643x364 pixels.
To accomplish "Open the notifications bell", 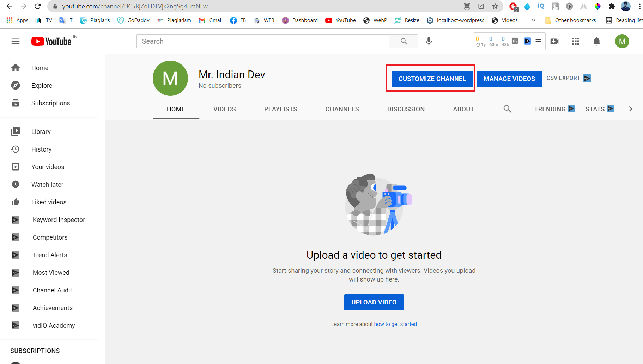I will (x=597, y=41).
